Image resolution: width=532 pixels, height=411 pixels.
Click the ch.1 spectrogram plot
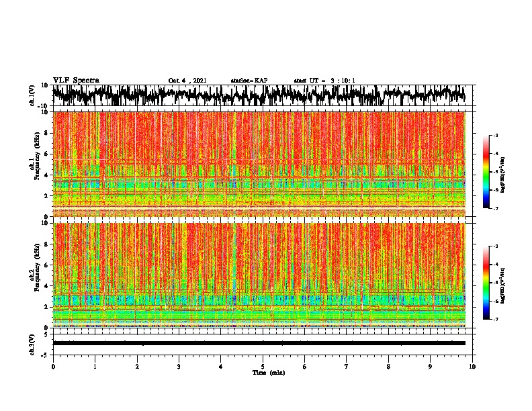pyautogui.click(x=259, y=164)
